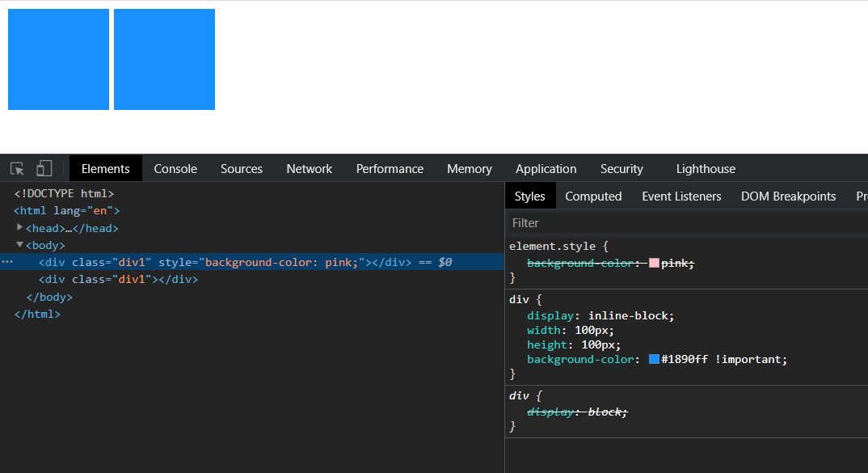Screen dimensions: 868x473
Task: Open the Event Listeners tab
Action: tap(681, 196)
